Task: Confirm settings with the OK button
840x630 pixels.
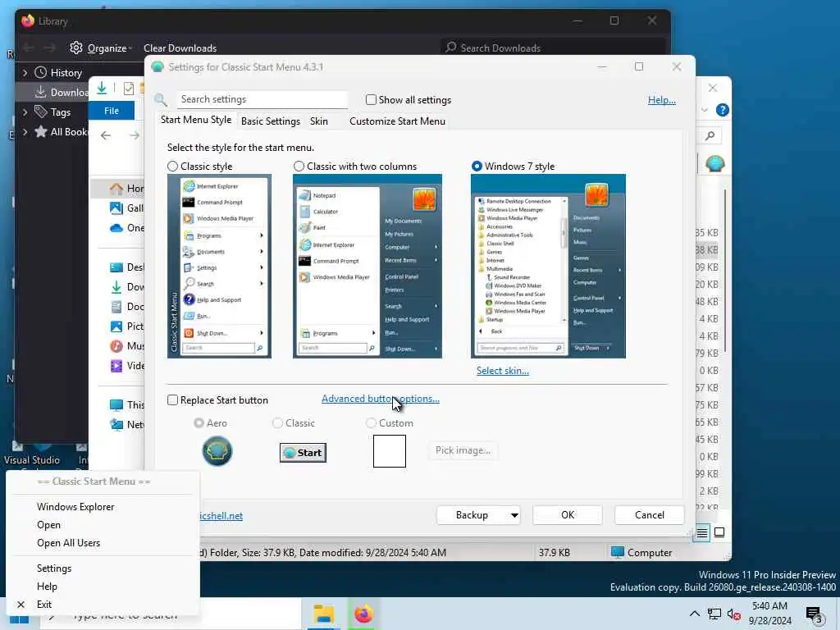Action: click(568, 515)
